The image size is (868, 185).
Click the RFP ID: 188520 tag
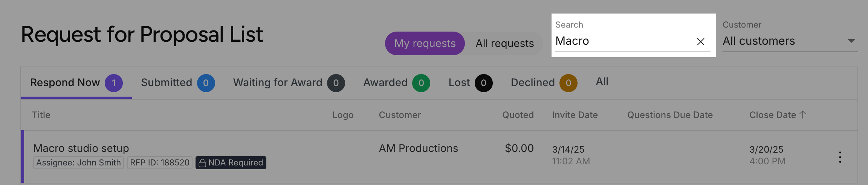(160, 163)
